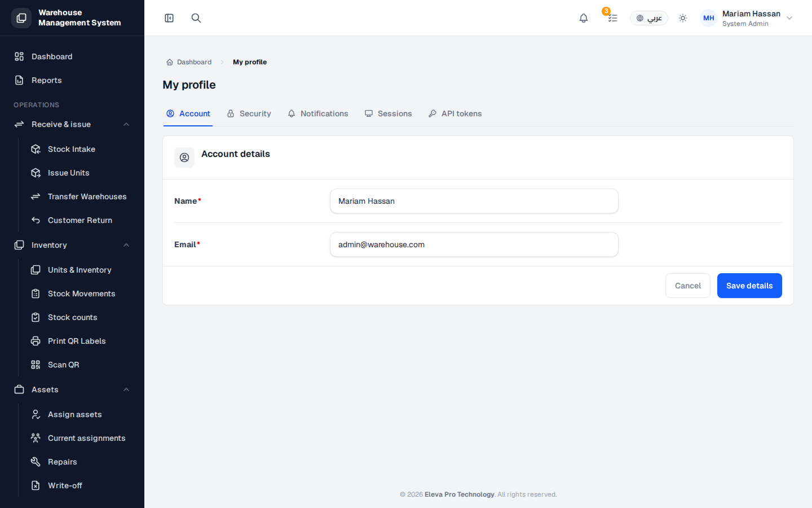Viewport: 812px width, 508px height.
Task: Collapse the sidebar using the panel icon
Action: click(169, 18)
